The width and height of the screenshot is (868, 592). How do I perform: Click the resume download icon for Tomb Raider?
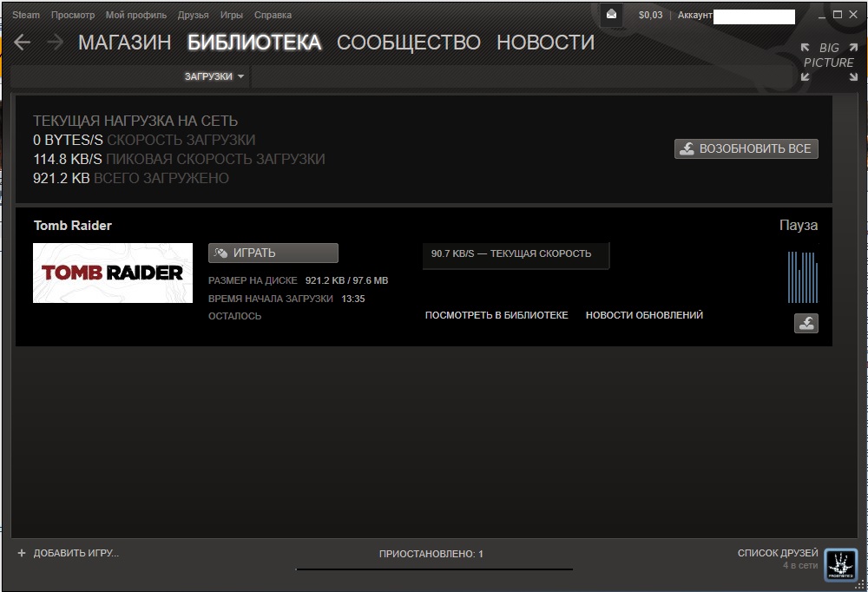coord(806,324)
